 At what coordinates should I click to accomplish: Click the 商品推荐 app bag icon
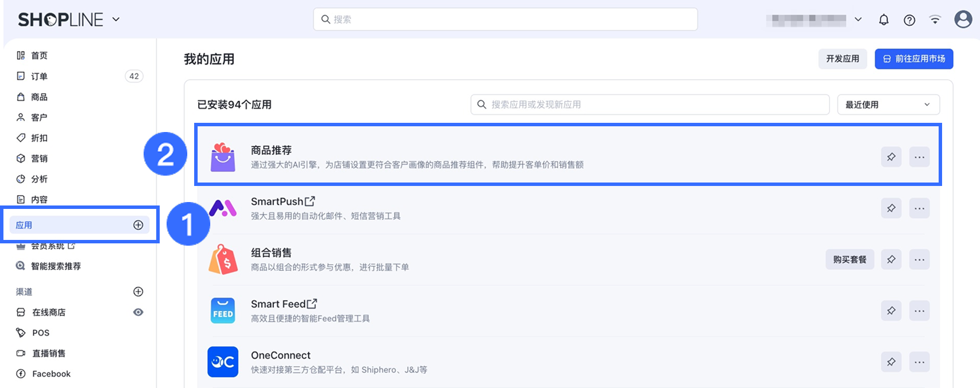coord(223,157)
